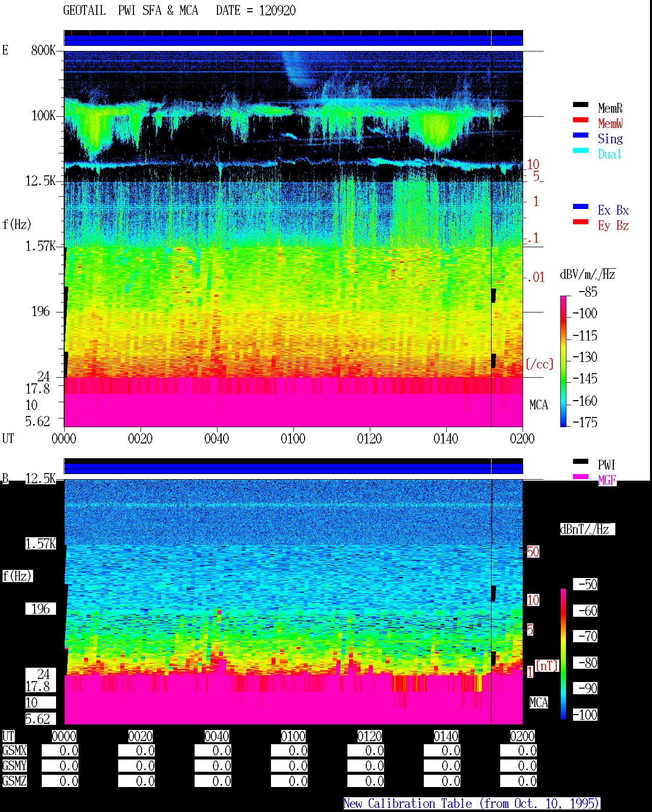
Task: Click the blue Sing legend swatch
Action: 581,136
